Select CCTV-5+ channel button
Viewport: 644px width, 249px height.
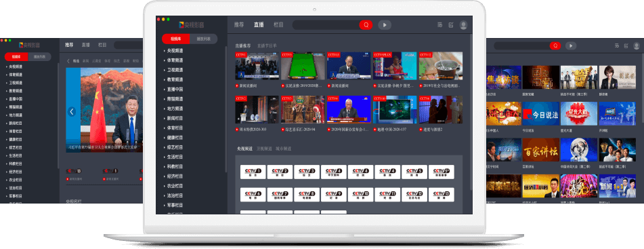click(x=442, y=172)
